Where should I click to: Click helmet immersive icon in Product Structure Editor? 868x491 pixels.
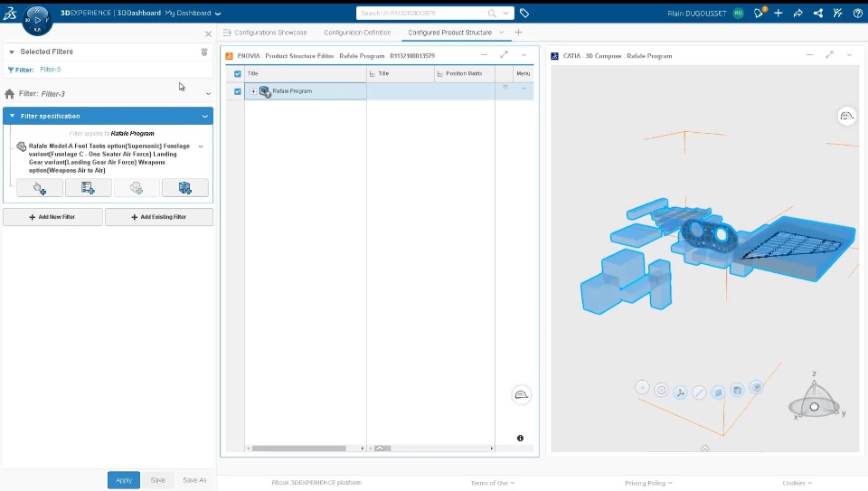point(522,394)
